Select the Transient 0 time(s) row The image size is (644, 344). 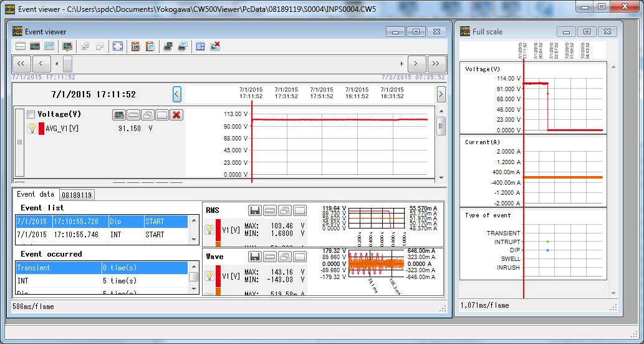point(102,268)
